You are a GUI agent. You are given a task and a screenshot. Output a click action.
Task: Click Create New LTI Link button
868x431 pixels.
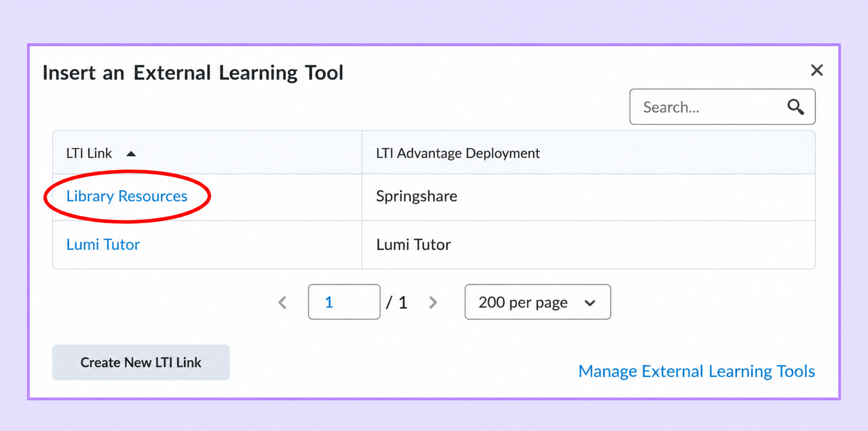coord(141,362)
